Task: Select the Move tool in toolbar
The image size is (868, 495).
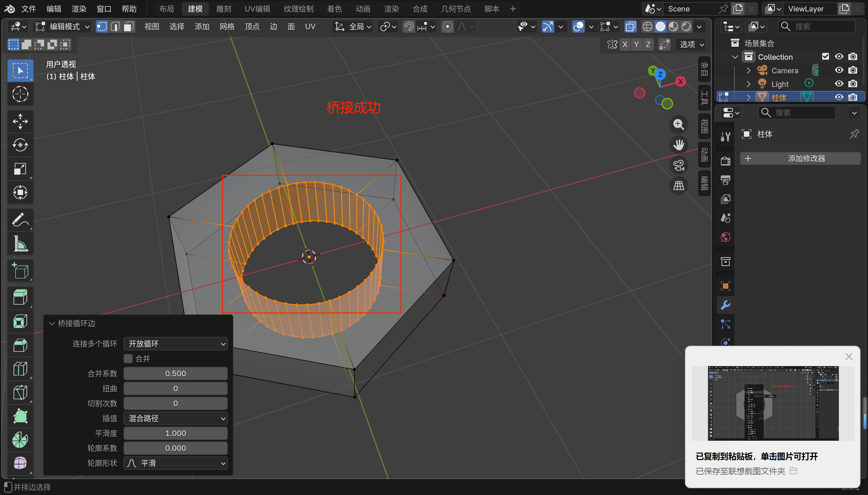Action: click(x=20, y=121)
